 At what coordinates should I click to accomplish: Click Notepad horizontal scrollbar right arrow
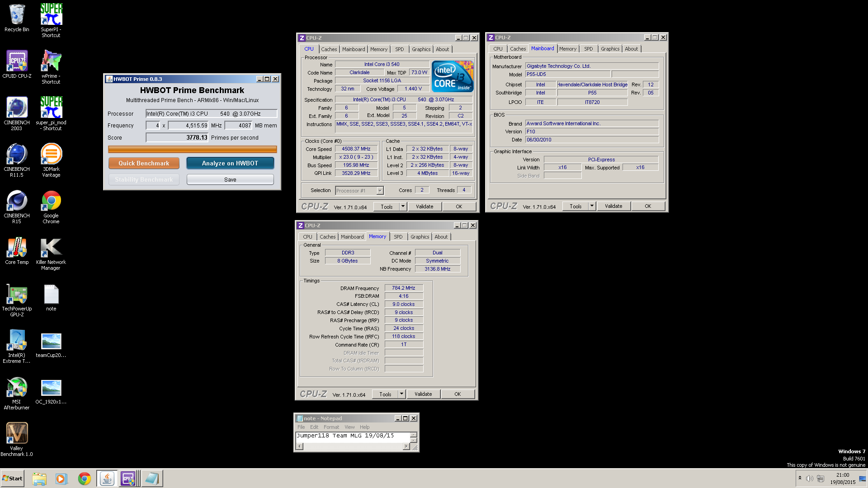406,446
